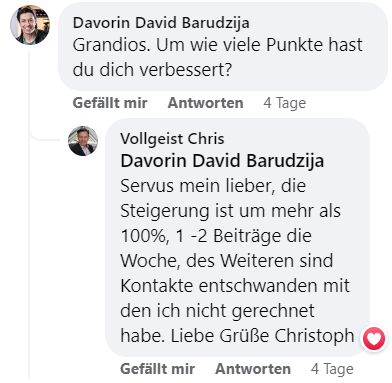Viewport: 392px width, 383px height.
Task: Click the '100%' text in Chris's reply
Action: [144, 236]
